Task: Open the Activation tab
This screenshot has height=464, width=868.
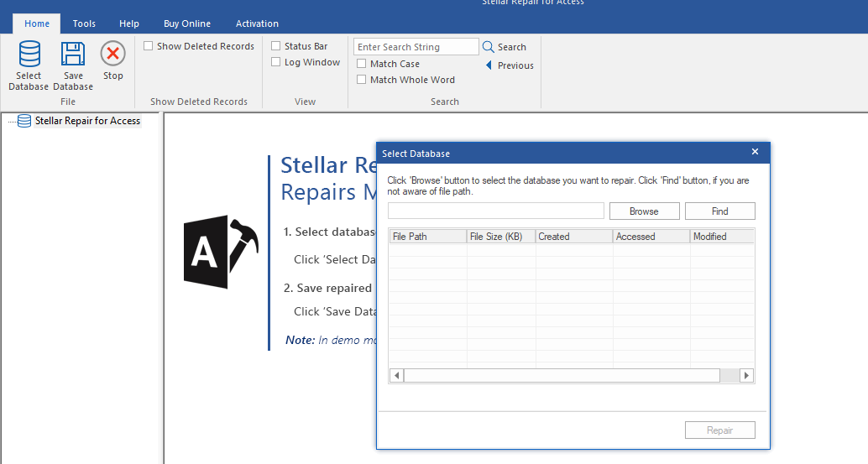Action: pyautogui.click(x=257, y=23)
